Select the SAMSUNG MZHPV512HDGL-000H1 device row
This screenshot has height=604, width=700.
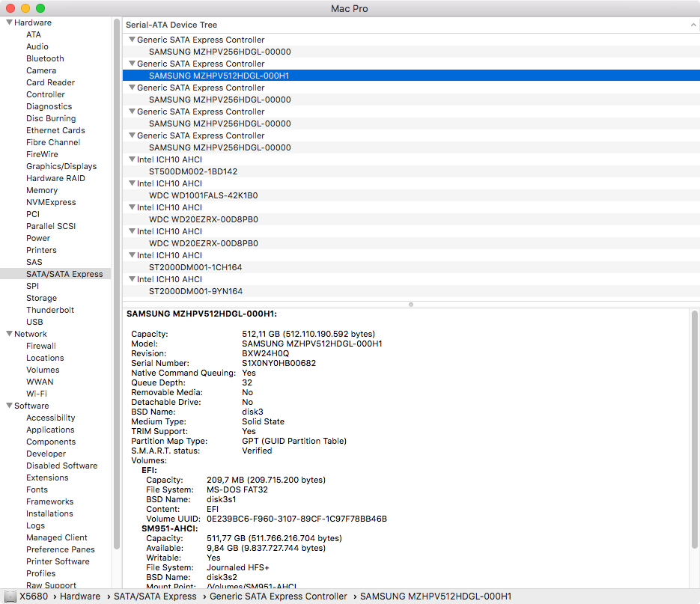pos(411,76)
